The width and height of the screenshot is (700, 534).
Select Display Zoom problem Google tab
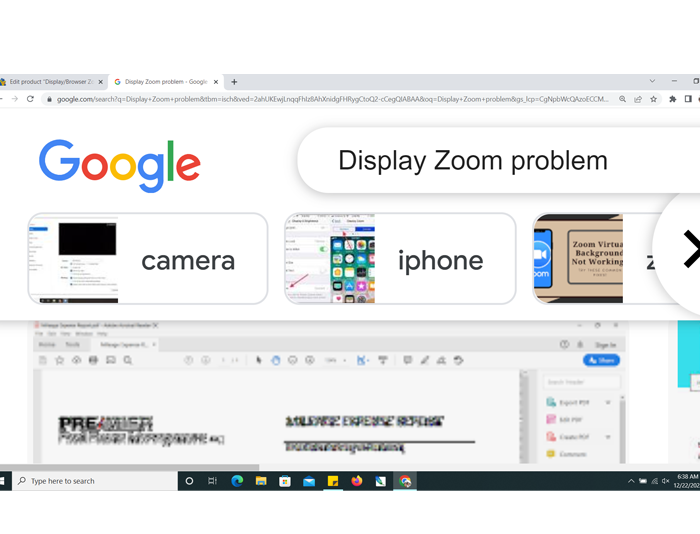tap(165, 82)
